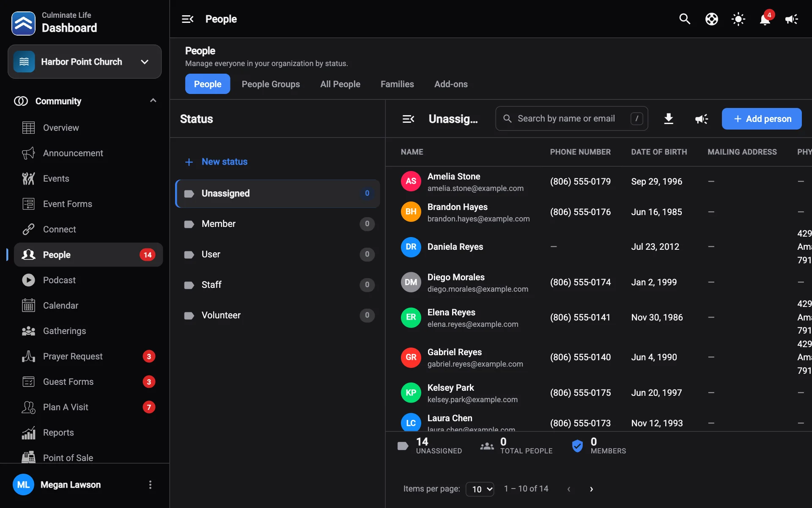The width and height of the screenshot is (812, 508).
Task: Open Guest Forms page
Action: point(88,382)
